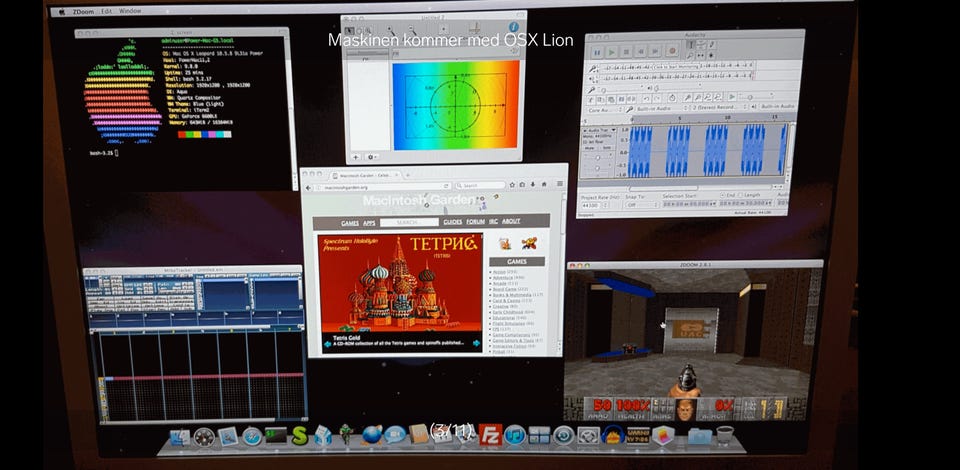Click next arrow on Tetris Gold slideshow
This screenshot has height=470, width=960.
tap(476, 343)
